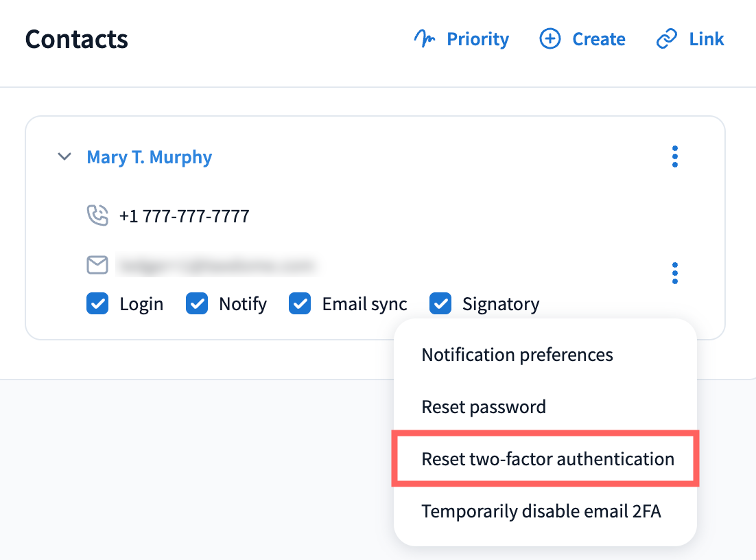Click the phone icon beside the number
756x560 pixels.
[x=97, y=216]
